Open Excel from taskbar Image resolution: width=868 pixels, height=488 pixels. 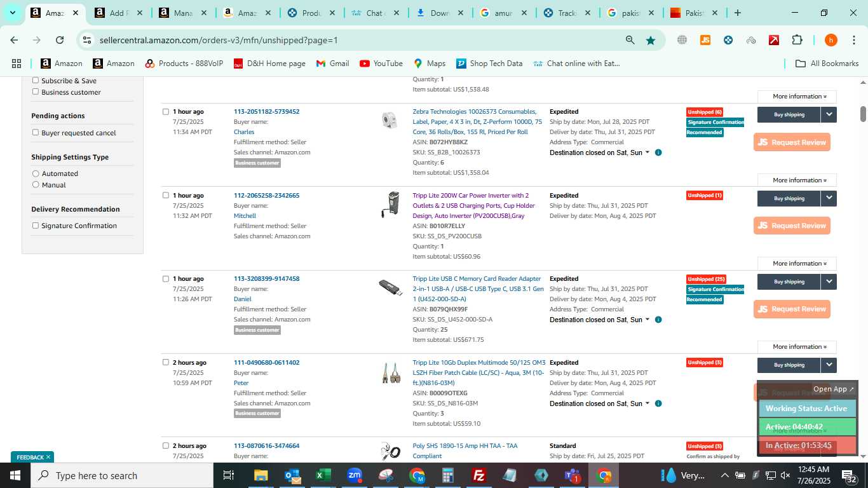point(323,475)
